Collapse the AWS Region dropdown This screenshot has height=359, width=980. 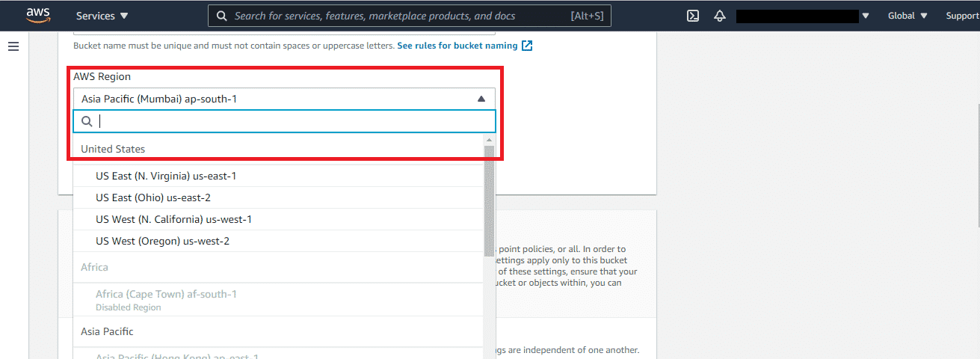[x=481, y=99]
